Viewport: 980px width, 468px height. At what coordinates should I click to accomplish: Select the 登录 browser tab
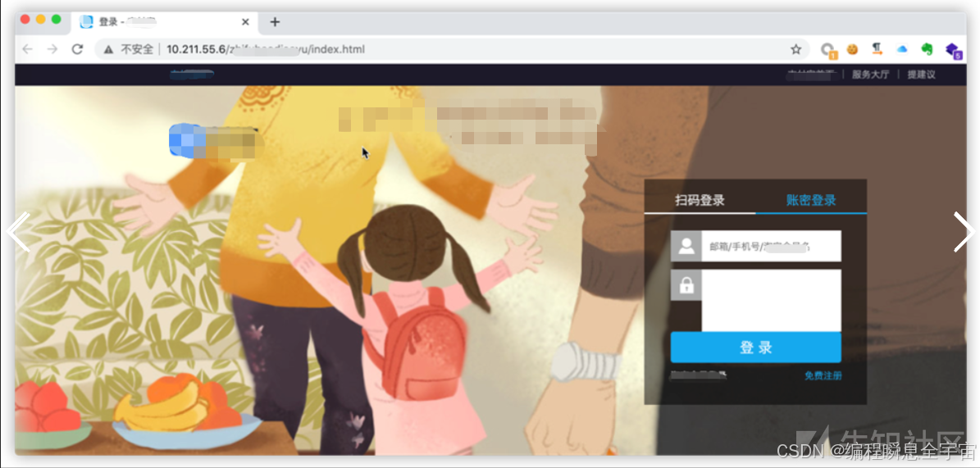coord(164,22)
